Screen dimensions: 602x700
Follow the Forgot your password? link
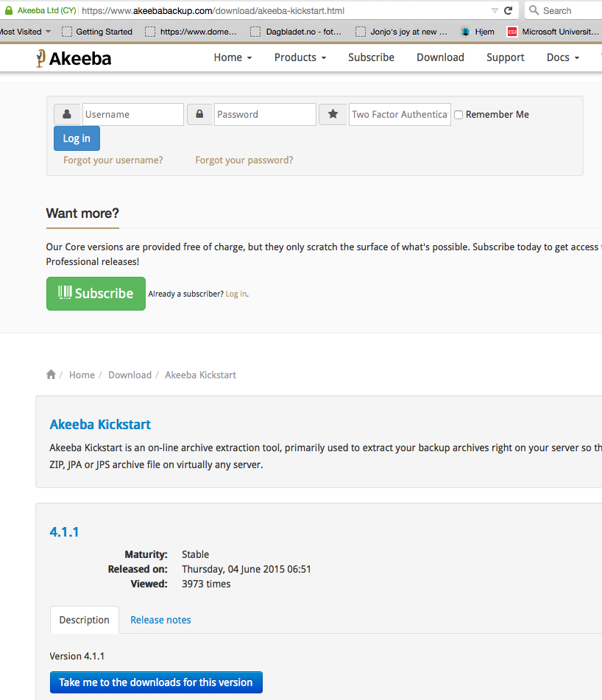pos(244,160)
